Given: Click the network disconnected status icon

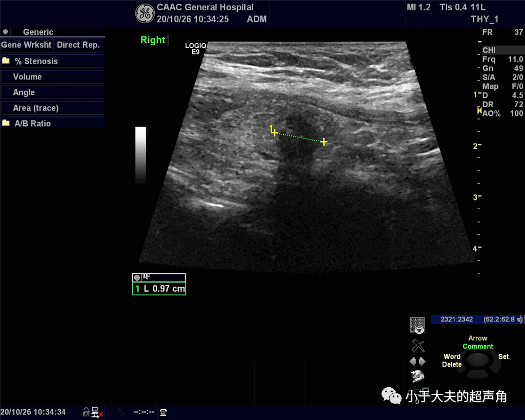Looking at the screenshot, I should click(x=96, y=412).
